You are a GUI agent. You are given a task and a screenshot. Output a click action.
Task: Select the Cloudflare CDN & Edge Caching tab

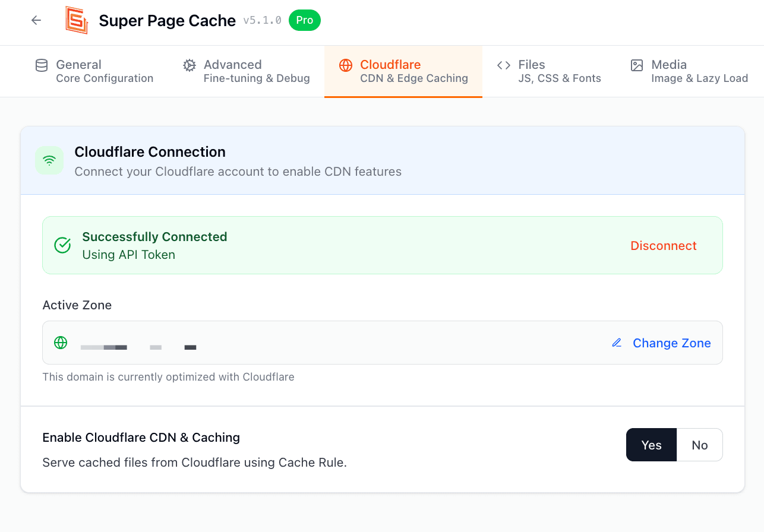point(404,71)
